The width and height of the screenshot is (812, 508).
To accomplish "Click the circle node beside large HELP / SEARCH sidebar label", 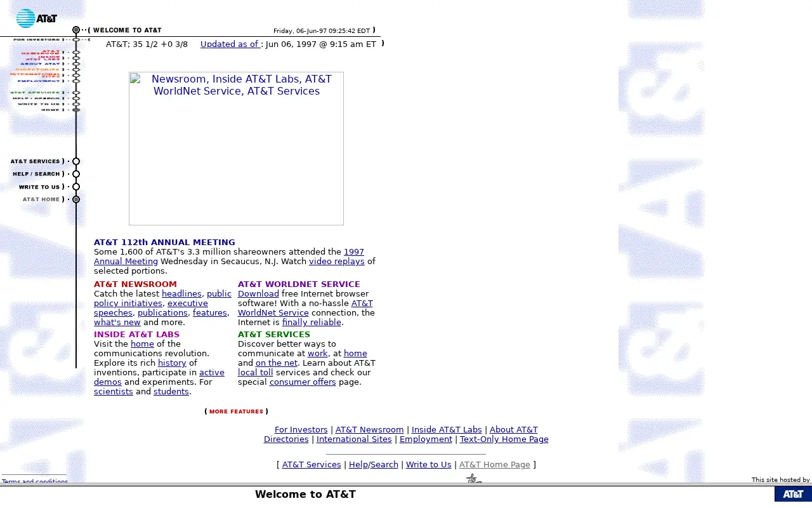I will (x=76, y=174).
